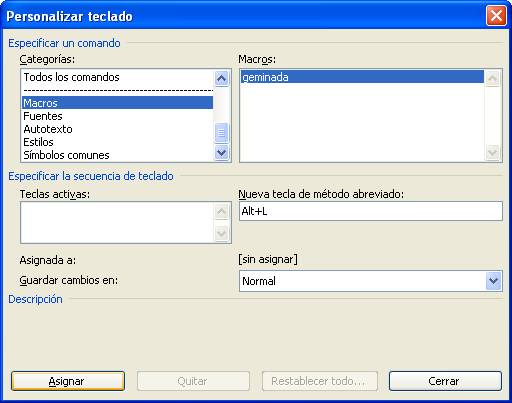Click Macros list scroll up arrow
Screen dimensions: 512x403
493,79
